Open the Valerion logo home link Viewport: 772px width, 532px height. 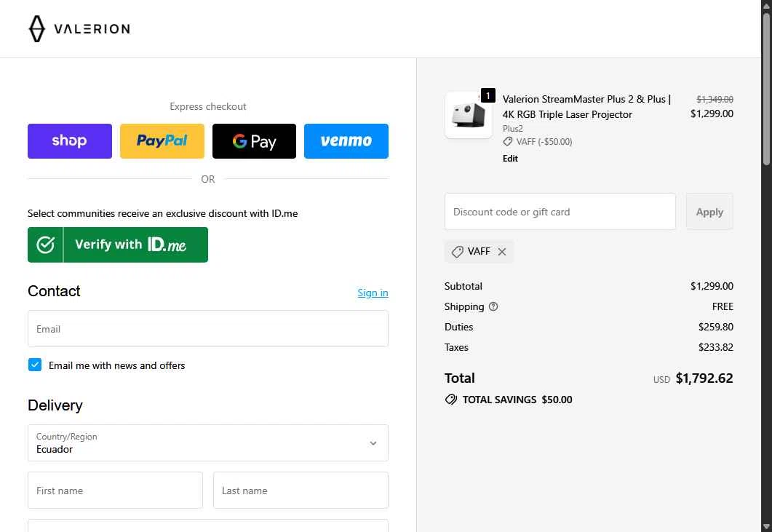pos(79,28)
